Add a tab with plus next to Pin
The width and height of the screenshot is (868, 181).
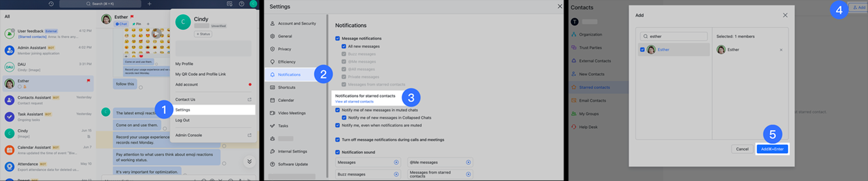[x=148, y=24]
